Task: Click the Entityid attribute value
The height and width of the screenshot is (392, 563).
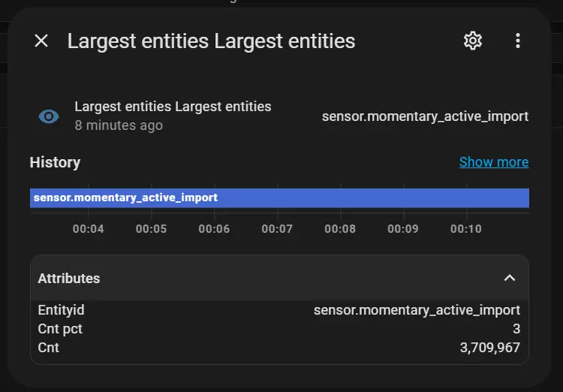Action: pos(417,310)
